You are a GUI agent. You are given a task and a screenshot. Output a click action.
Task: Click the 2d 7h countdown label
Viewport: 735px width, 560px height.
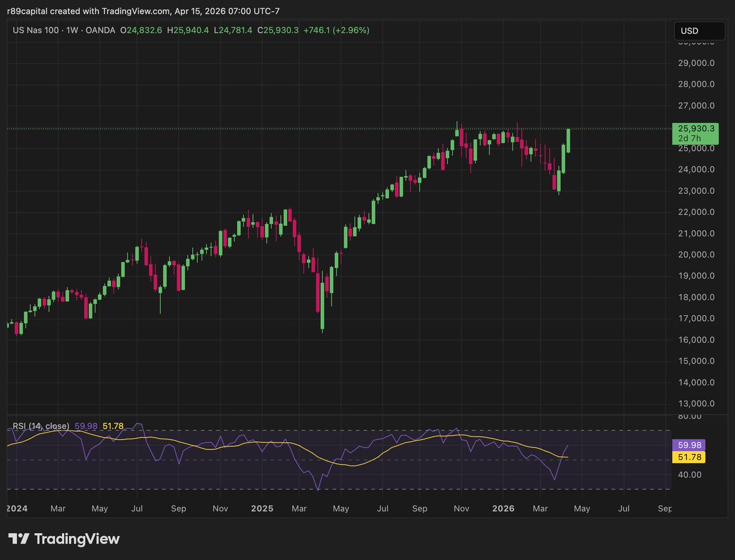click(x=689, y=138)
